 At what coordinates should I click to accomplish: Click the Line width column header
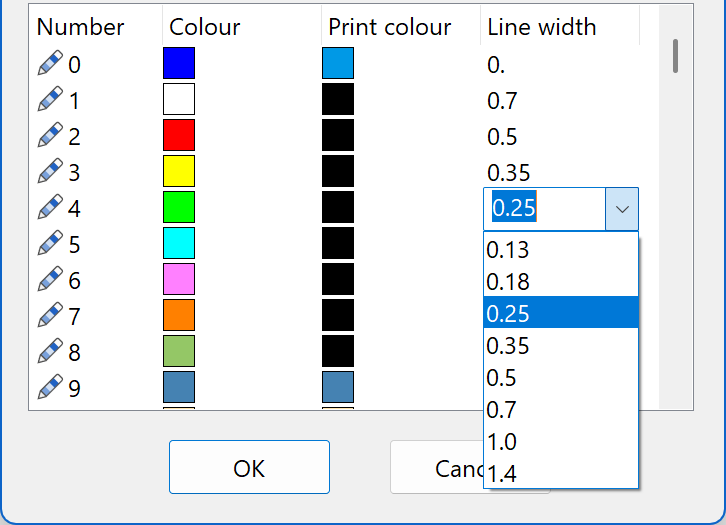(x=560, y=26)
